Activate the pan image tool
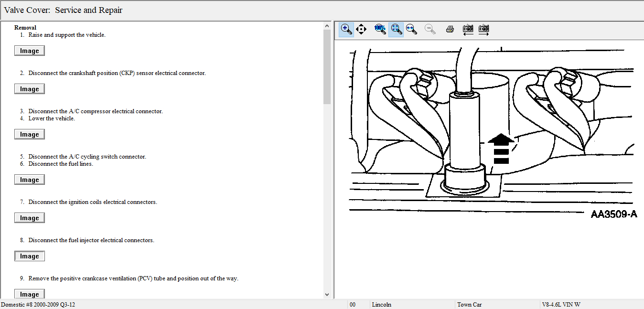This screenshot has height=309, width=644. click(361, 29)
